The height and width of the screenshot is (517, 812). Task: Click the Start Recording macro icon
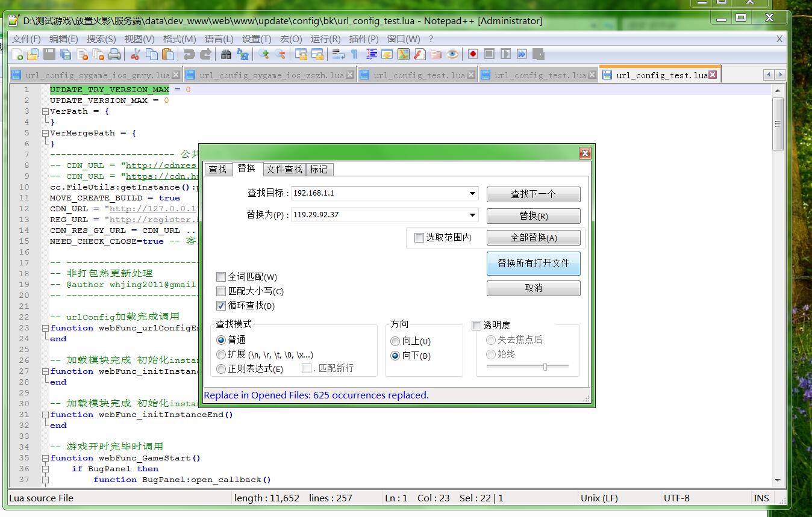[x=473, y=54]
